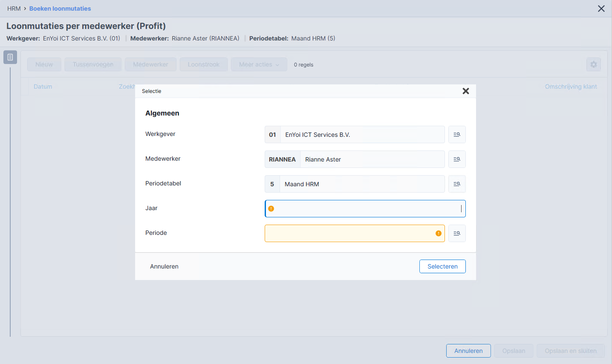This screenshot has width=612, height=364.
Task: Follow the Boeken loonmutaties breadcrumb link
Action: 60,9
